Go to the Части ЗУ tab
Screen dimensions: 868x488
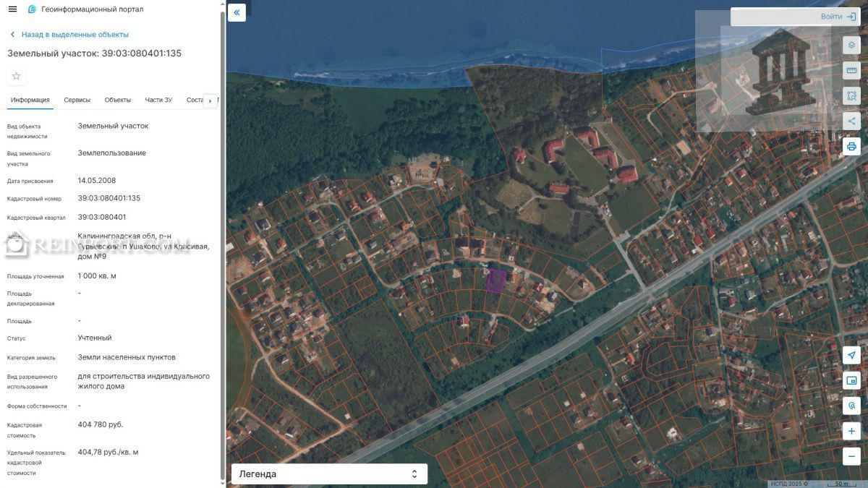pos(158,100)
